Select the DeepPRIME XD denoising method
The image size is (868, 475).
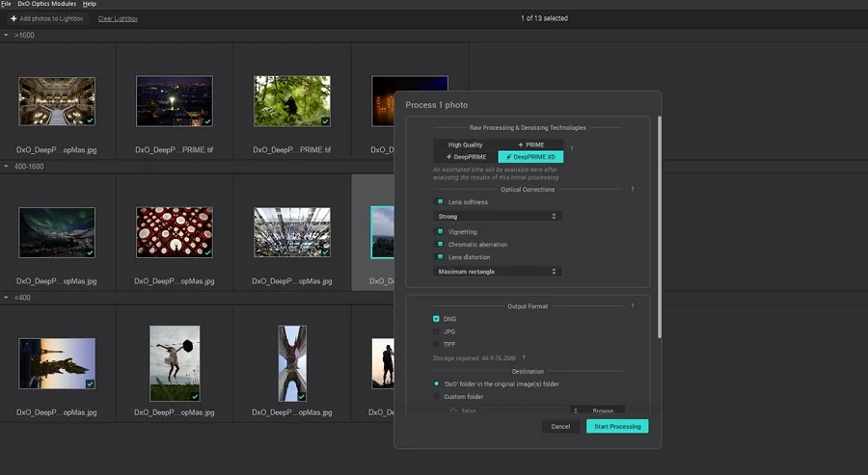530,157
